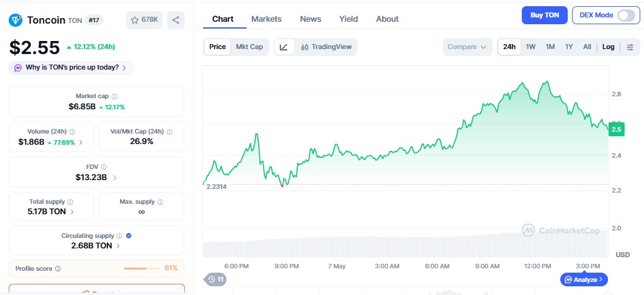Select the 1W time range
The image size is (644, 295).
(x=530, y=47)
